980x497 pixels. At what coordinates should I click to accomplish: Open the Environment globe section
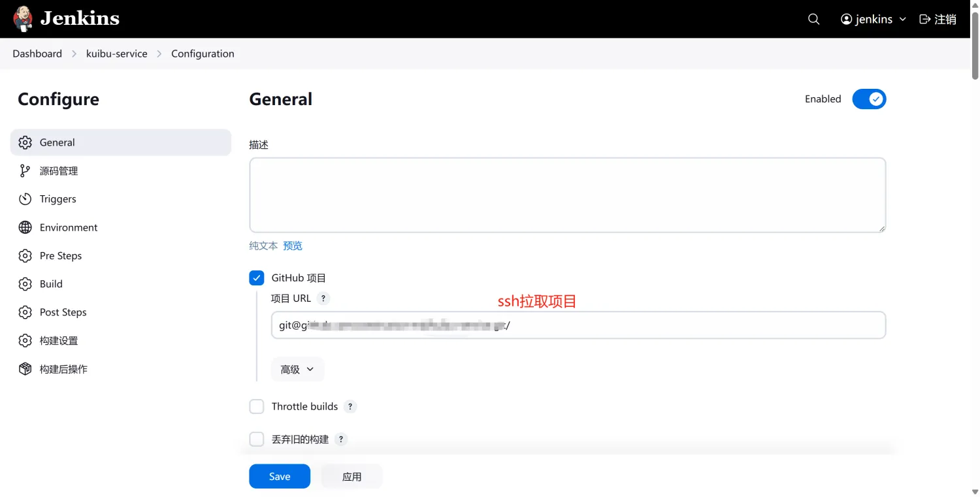coord(25,227)
